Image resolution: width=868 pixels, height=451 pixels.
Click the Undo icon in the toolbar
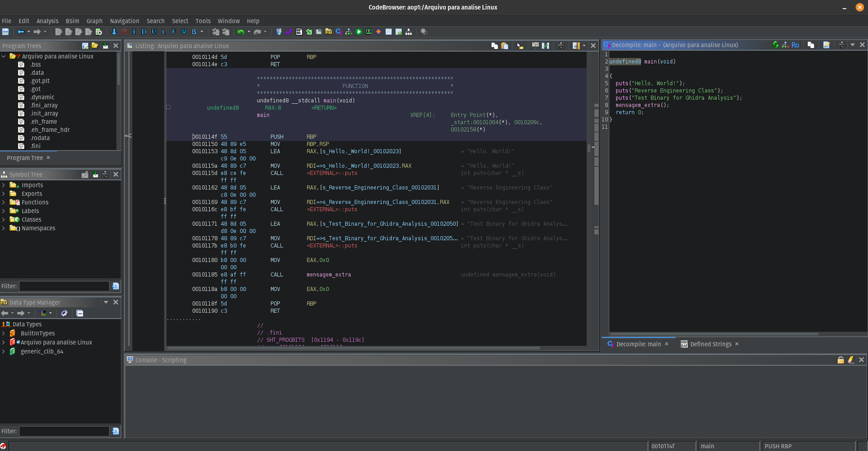241,31
